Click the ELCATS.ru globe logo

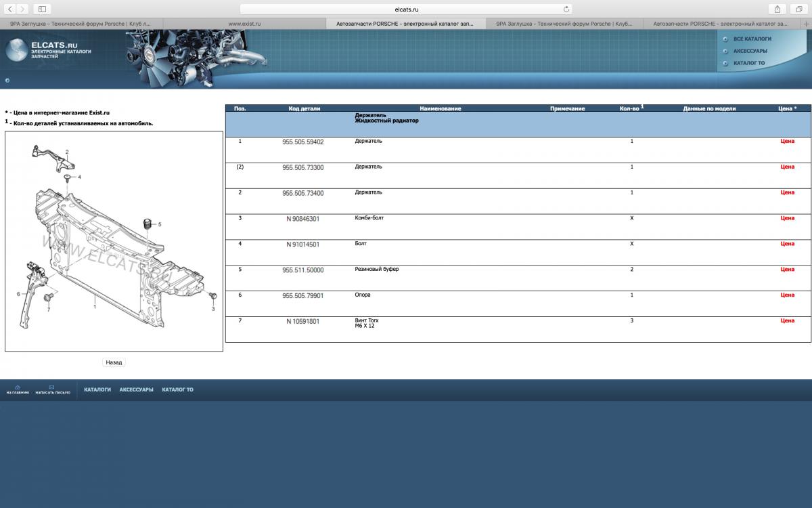coord(18,50)
